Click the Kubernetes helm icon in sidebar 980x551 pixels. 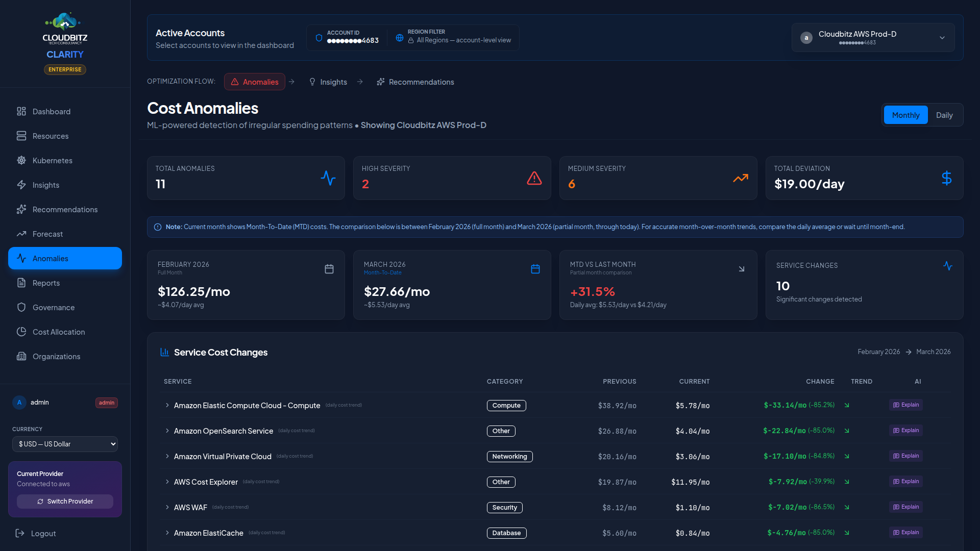coord(21,160)
